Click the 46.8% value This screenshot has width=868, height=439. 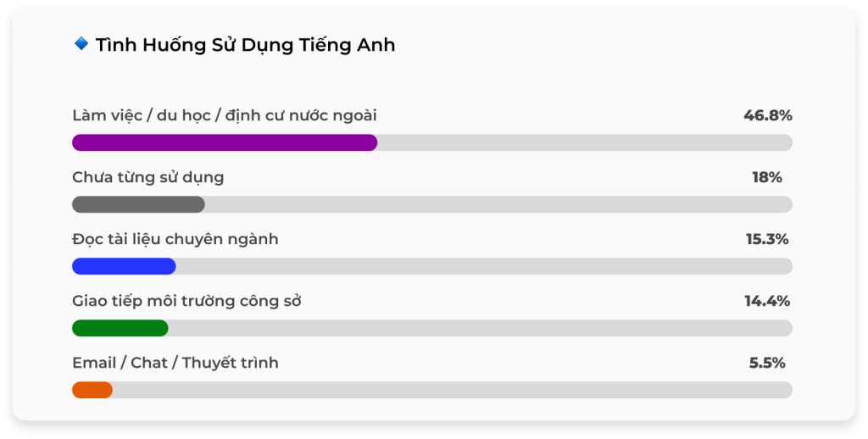(x=767, y=115)
